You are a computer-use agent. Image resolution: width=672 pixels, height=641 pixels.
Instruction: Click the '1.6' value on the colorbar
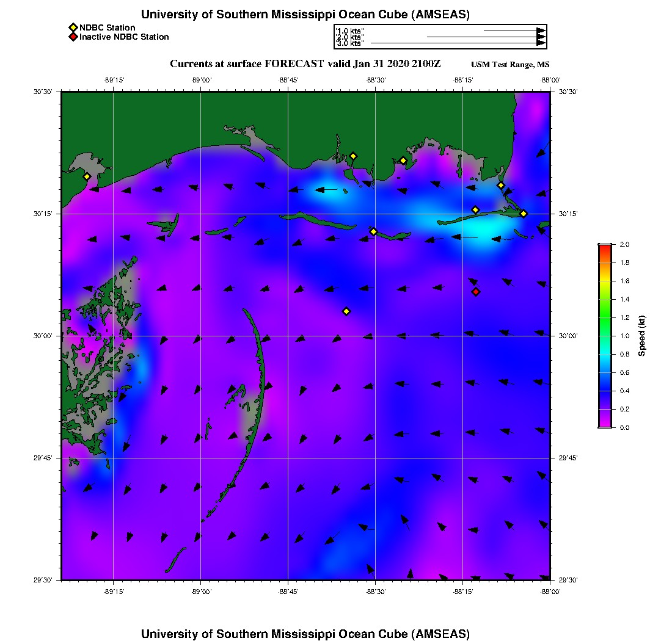(x=625, y=281)
